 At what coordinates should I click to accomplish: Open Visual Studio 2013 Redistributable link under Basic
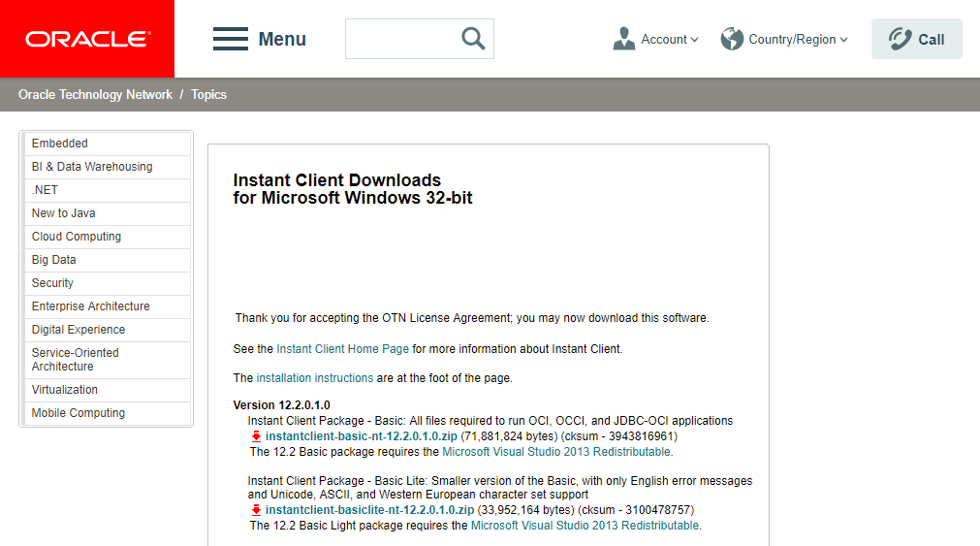556,452
